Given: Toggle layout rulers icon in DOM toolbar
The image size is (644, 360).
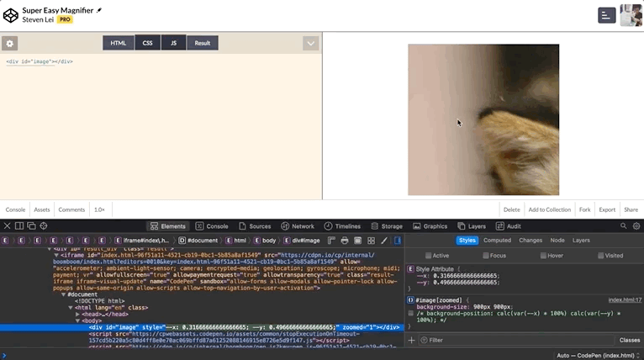Looking at the screenshot, I should pos(331,241).
